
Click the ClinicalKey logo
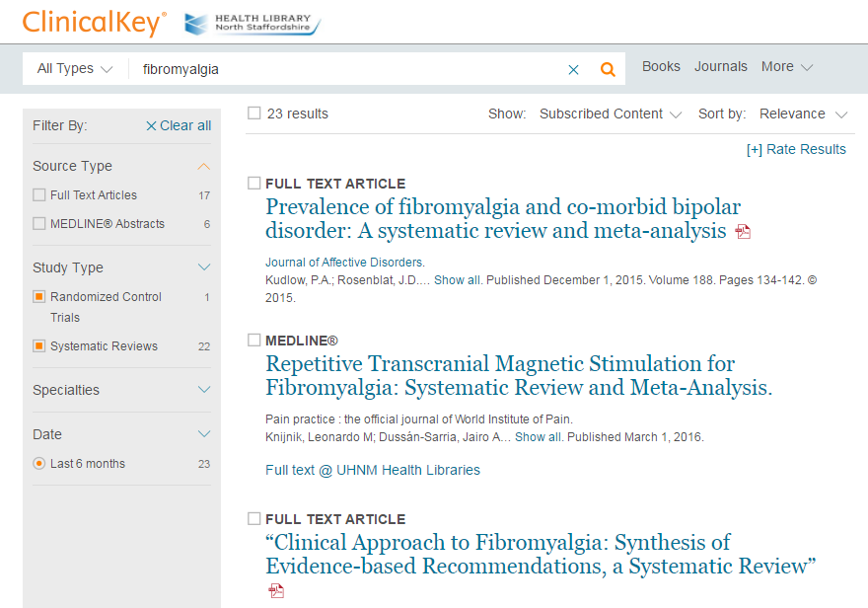point(94,23)
